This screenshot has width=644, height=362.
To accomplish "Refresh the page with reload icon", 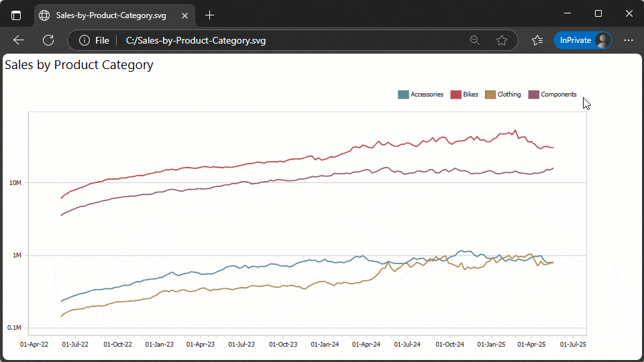I will click(x=48, y=40).
